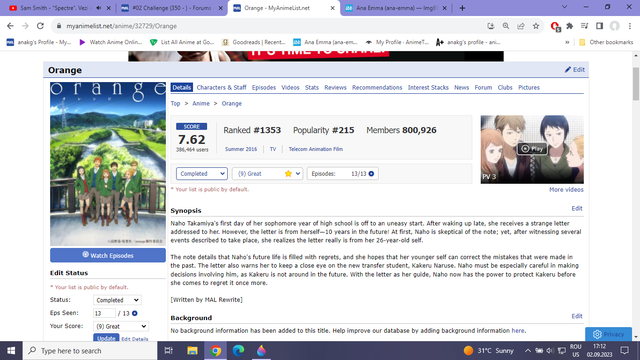Open the tab search chevron
Viewport: 640px width, 360px height.
[x=564, y=7]
